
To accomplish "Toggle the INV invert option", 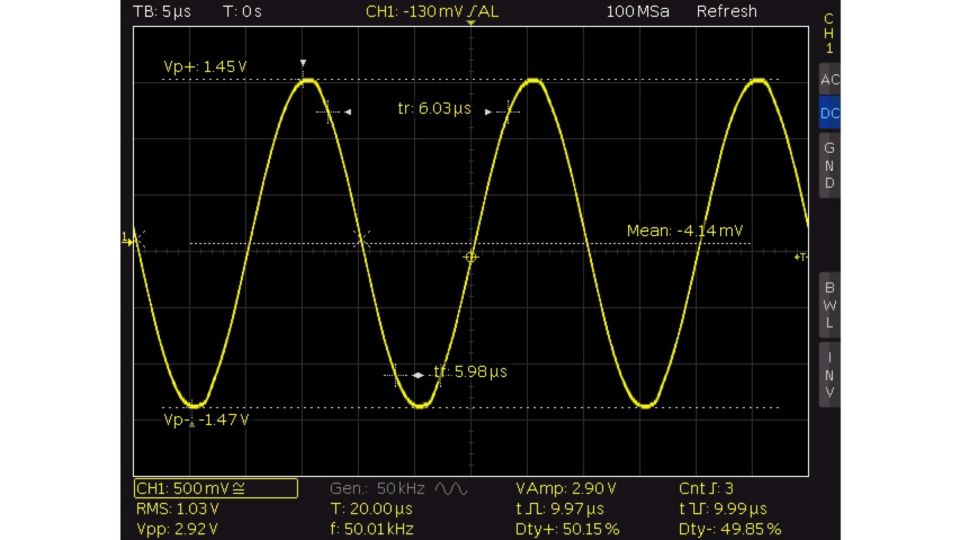I will point(829,375).
